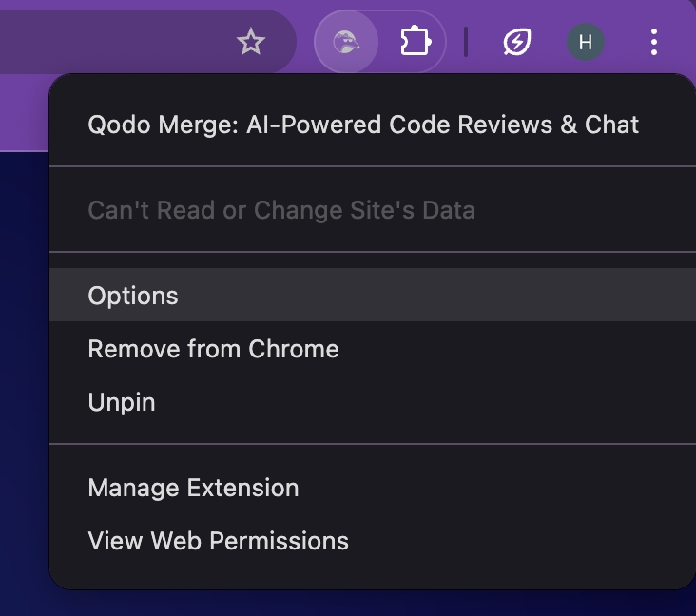The width and height of the screenshot is (696, 616).
Task: Show the customize and control Chrome menu
Action: pos(653,42)
